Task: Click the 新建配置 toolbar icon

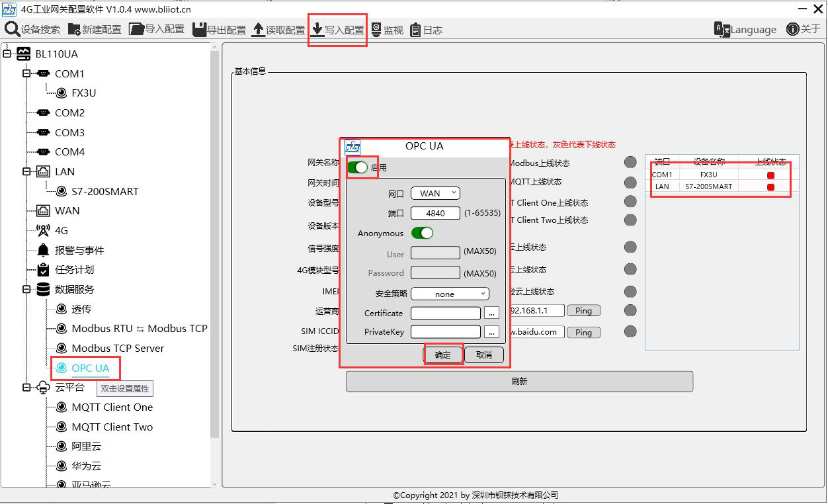Action: pyautogui.click(x=74, y=30)
